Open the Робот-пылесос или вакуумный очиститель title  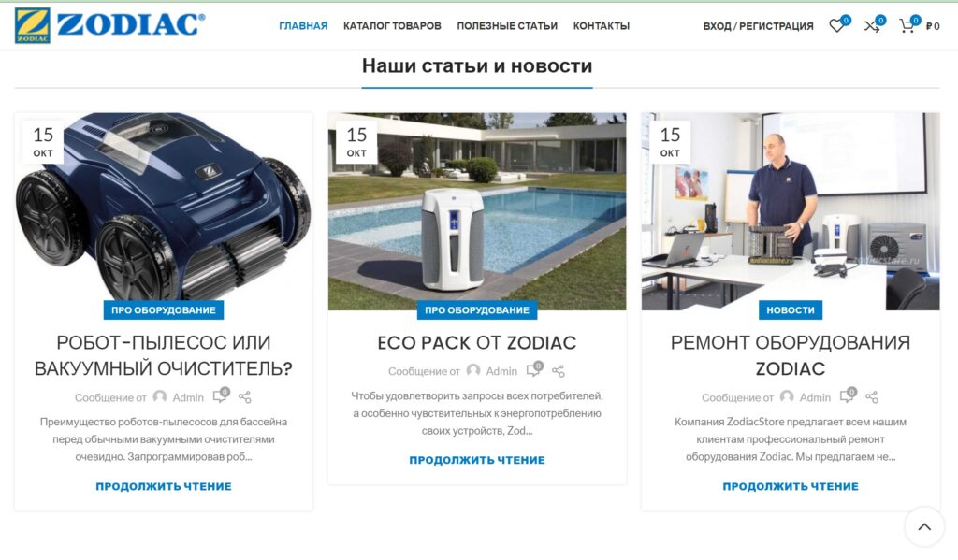[164, 355]
